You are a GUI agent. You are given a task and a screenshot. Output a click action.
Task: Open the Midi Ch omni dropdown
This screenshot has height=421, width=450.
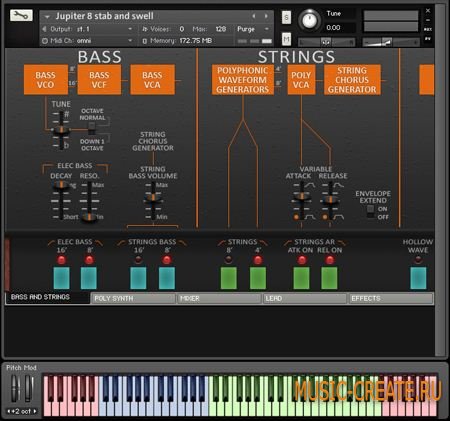click(88, 41)
